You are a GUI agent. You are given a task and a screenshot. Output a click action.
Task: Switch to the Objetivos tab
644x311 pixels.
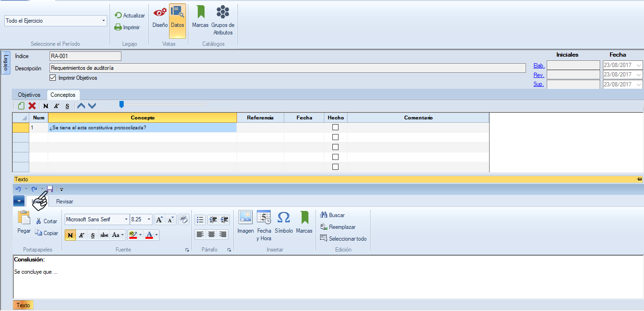coord(29,95)
